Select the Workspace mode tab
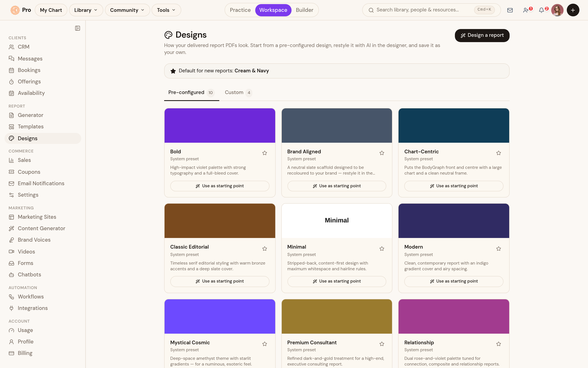 point(273,10)
